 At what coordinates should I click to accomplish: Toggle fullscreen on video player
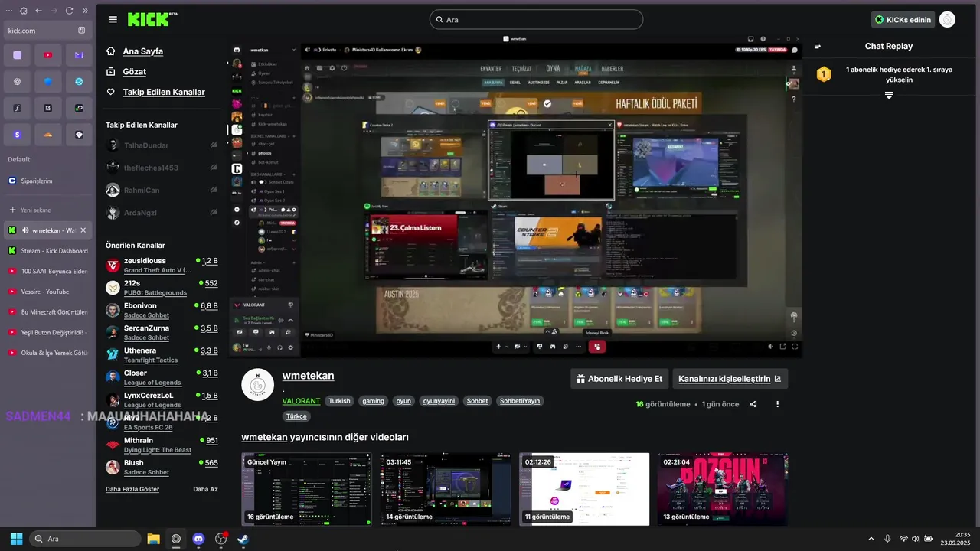(x=795, y=347)
